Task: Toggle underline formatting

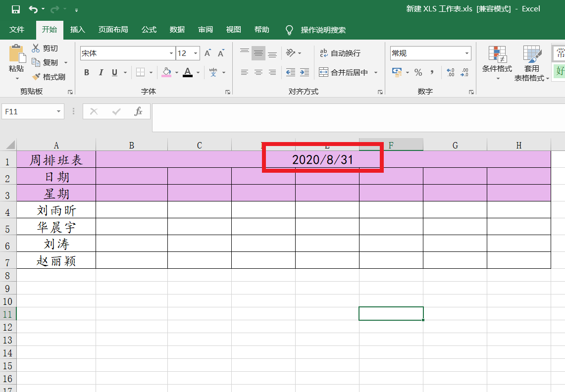Action: click(114, 72)
